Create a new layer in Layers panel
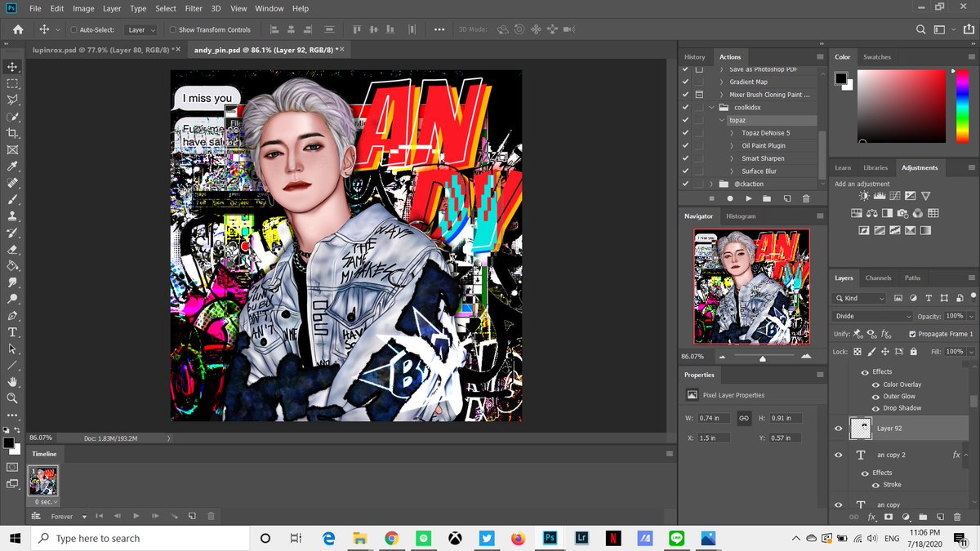Image resolution: width=980 pixels, height=551 pixels. pyautogui.click(x=940, y=517)
